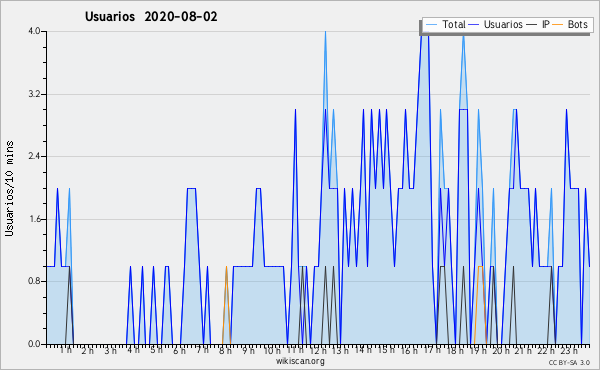Click the '19 h' x-axis label
The image size is (600, 370).
coord(478,350)
